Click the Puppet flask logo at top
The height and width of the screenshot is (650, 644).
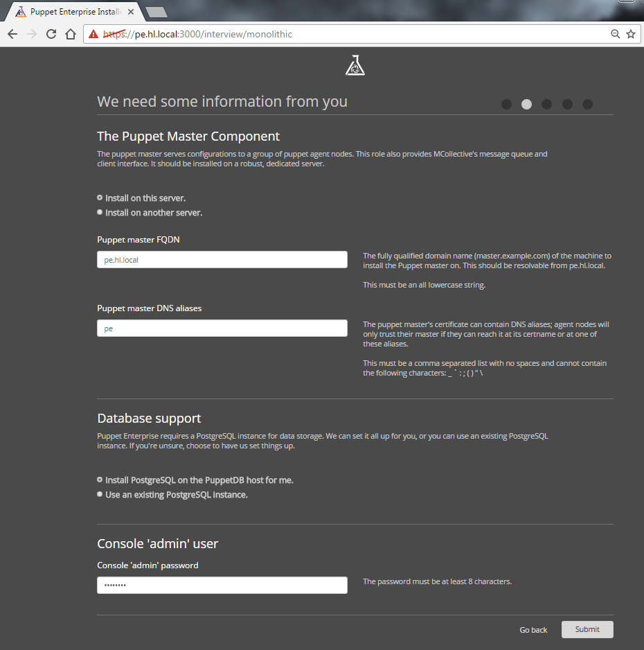pos(355,65)
